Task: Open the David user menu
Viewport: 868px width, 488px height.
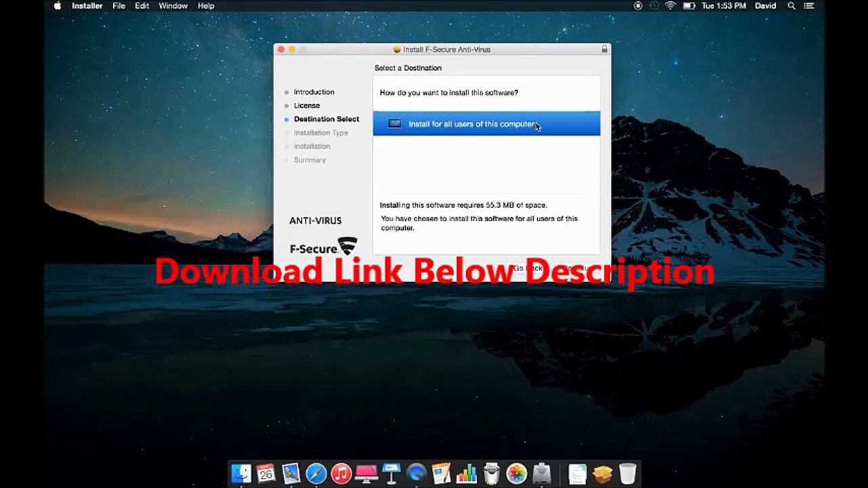Action: coord(766,6)
